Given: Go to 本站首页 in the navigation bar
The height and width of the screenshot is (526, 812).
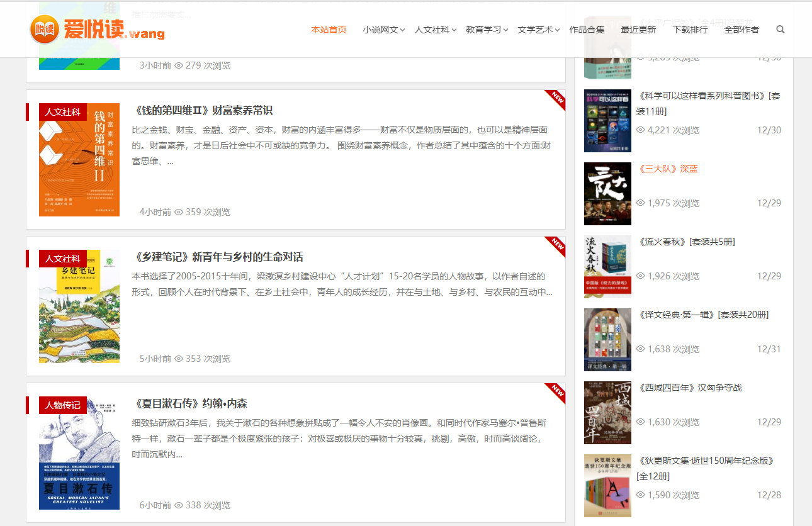Looking at the screenshot, I should [329, 30].
